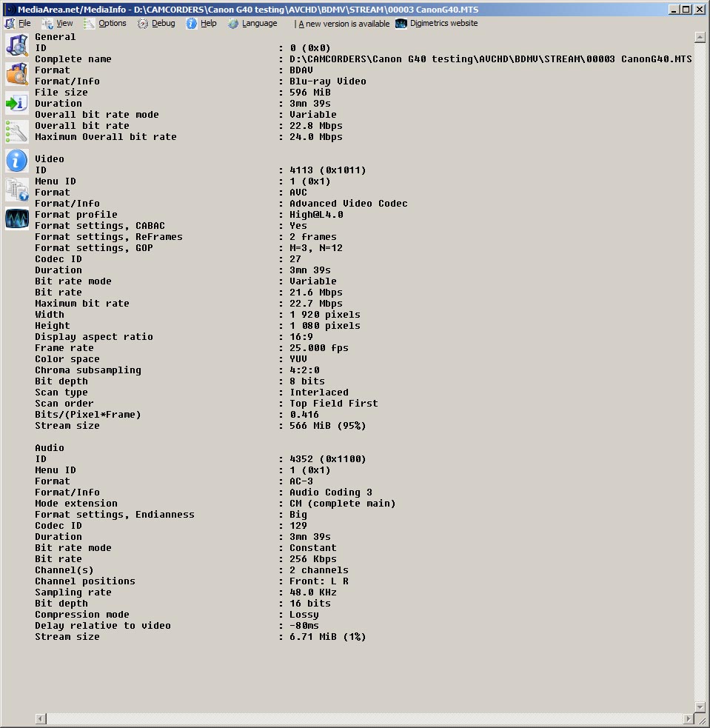Click the '596 MiB' file size value
Viewport: 710px width, 728px height.
(x=310, y=93)
